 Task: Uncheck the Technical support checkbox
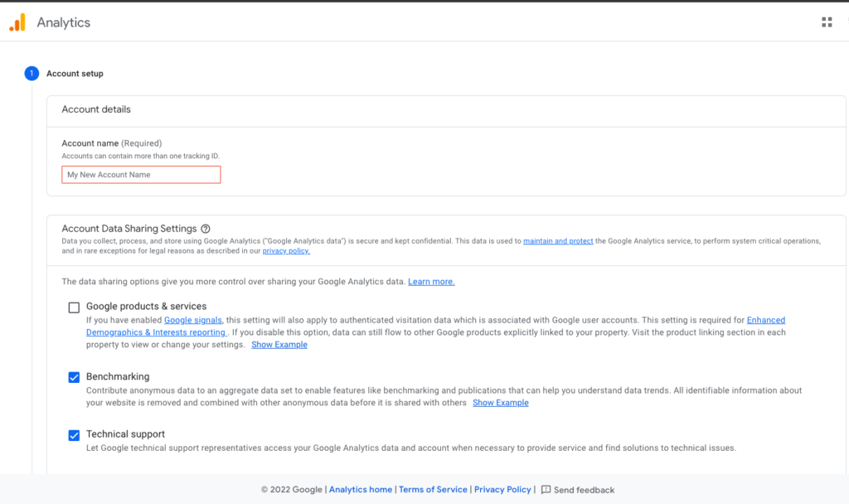(x=74, y=435)
